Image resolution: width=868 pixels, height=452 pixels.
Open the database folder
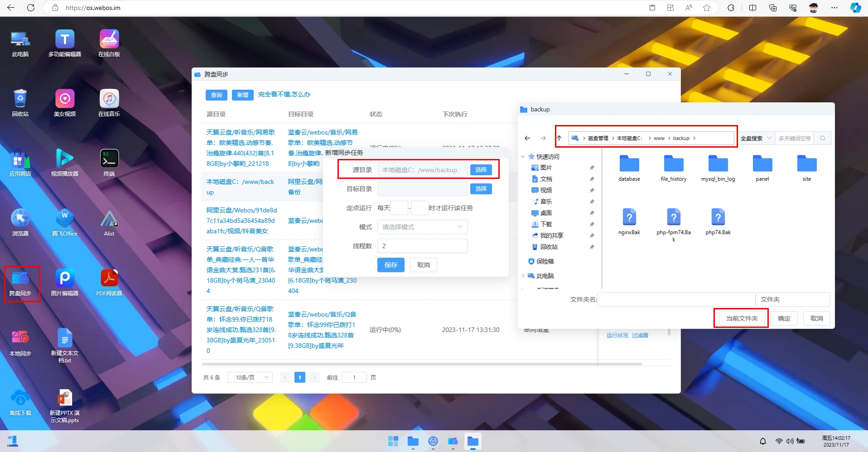point(629,168)
